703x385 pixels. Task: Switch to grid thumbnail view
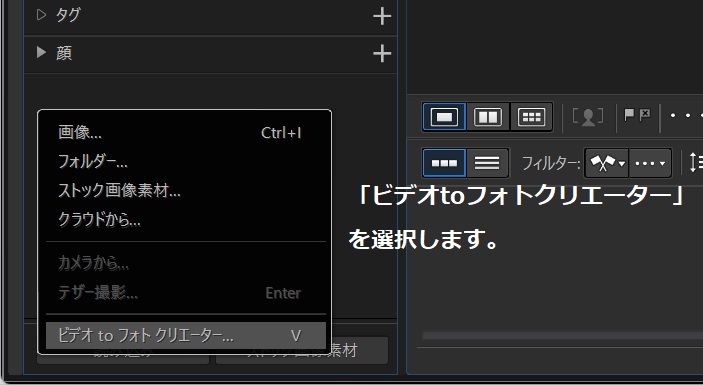click(x=531, y=117)
